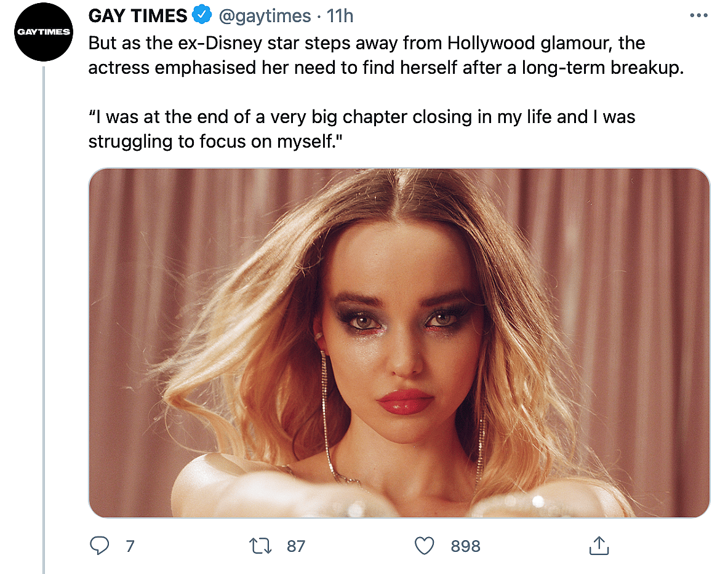Click 'struggling to focus on myself' text
Viewport: 728px width, 574px height.
(x=212, y=142)
